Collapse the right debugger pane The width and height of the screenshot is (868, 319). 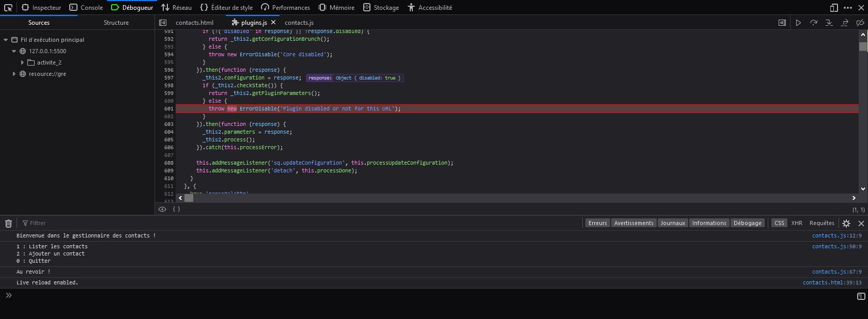[x=782, y=23]
